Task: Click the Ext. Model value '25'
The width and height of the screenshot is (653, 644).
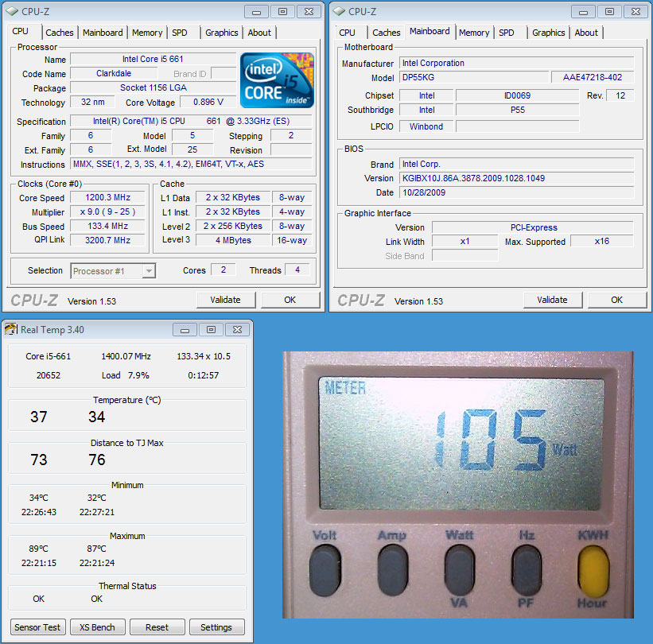Action: pos(192,149)
